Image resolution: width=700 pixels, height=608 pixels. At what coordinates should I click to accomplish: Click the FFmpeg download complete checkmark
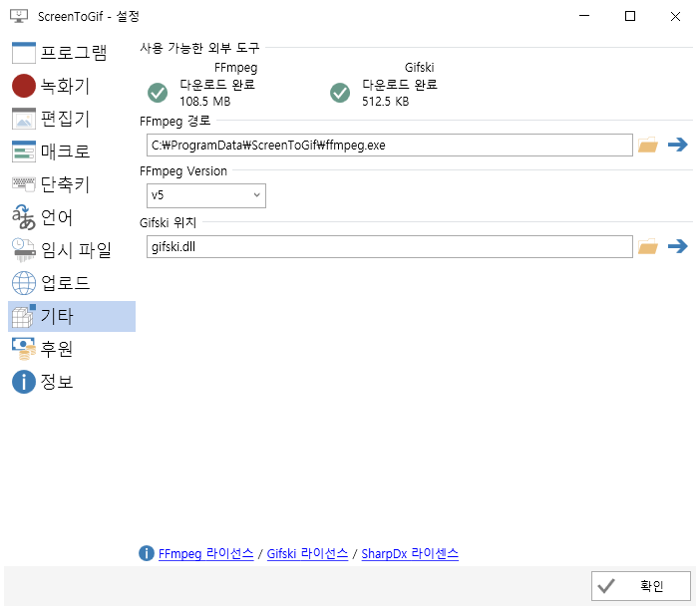click(x=158, y=93)
